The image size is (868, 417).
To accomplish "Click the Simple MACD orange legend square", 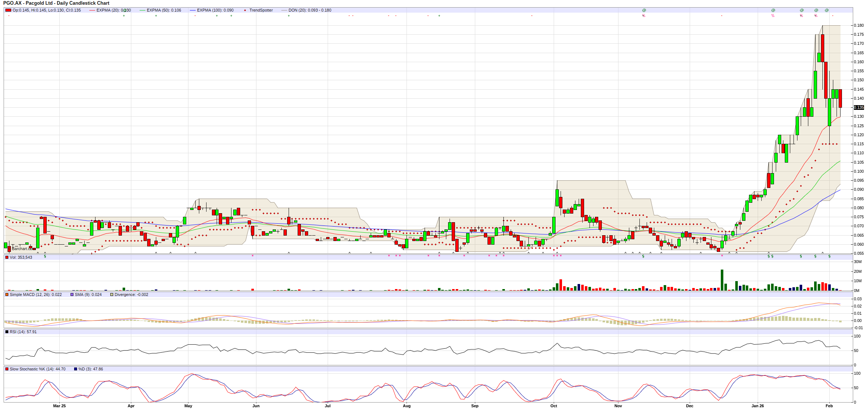I will [x=7, y=295].
